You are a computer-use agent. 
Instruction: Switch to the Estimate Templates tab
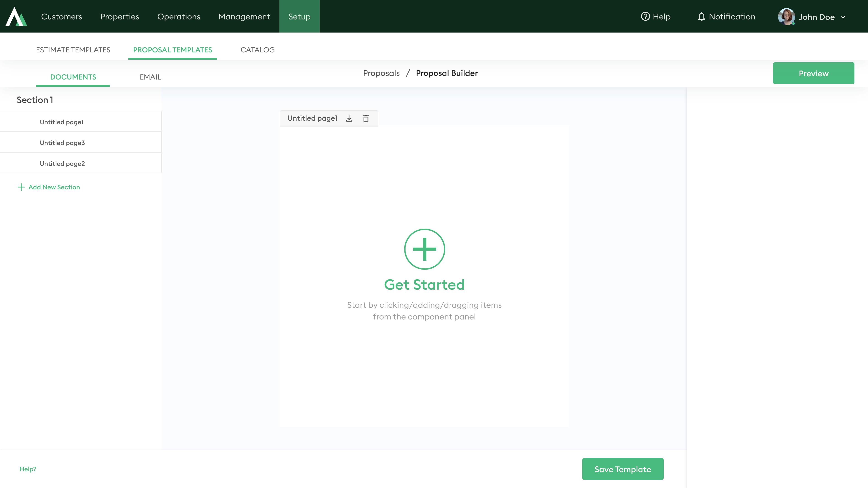(73, 50)
